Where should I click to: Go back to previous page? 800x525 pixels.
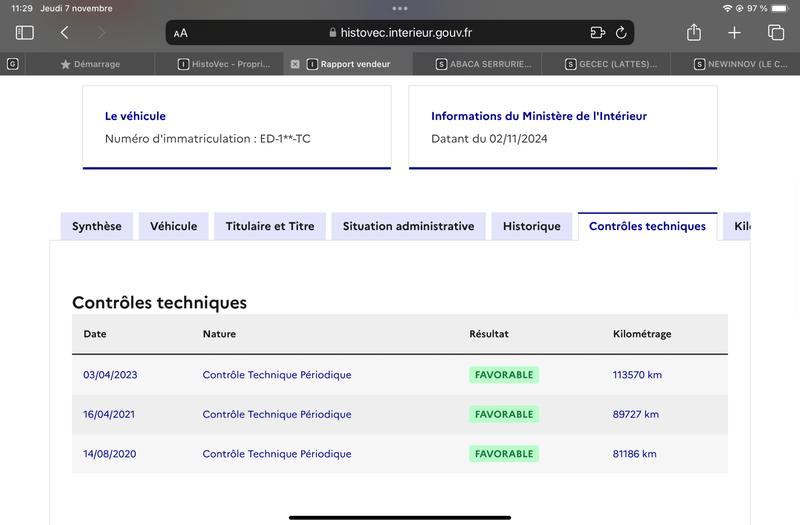tap(64, 33)
